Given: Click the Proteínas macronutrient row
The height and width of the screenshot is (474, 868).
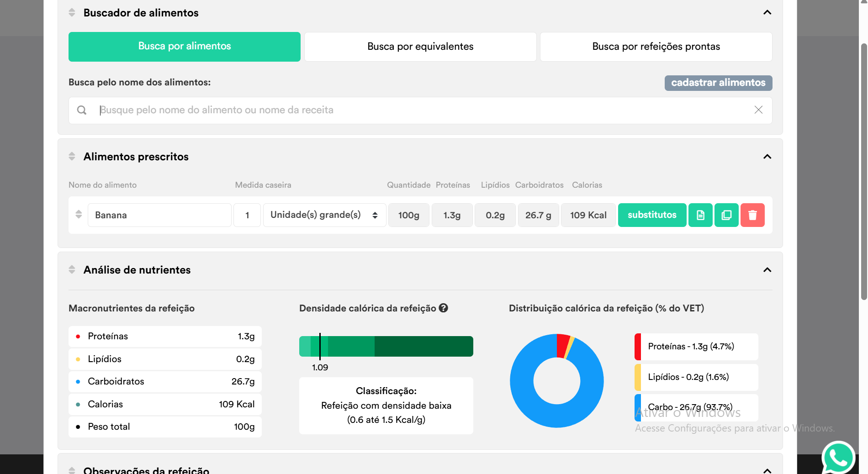Looking at the screenshot, I should click(x=165, y=337).
